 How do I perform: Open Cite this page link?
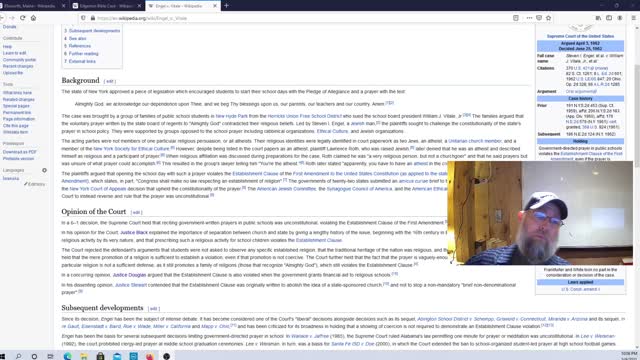(x=16, y=126)
